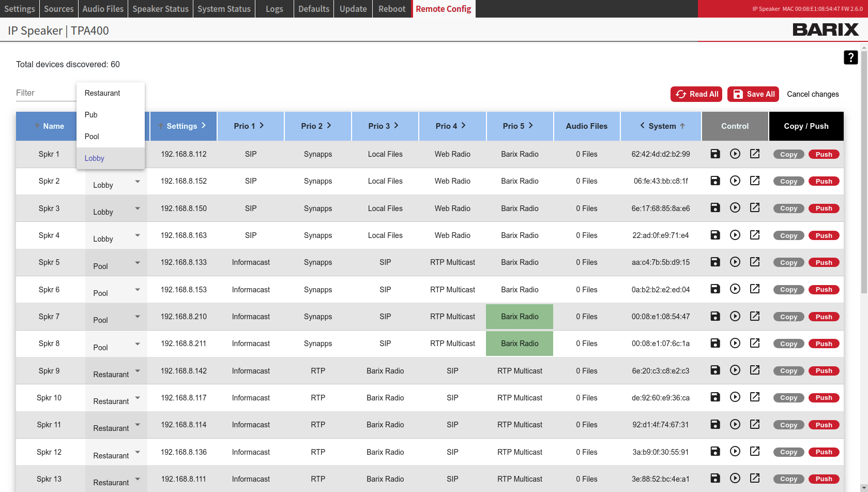Expand the Prio 1 column chevron
The image size is (868, 492).
pos(262,126)
